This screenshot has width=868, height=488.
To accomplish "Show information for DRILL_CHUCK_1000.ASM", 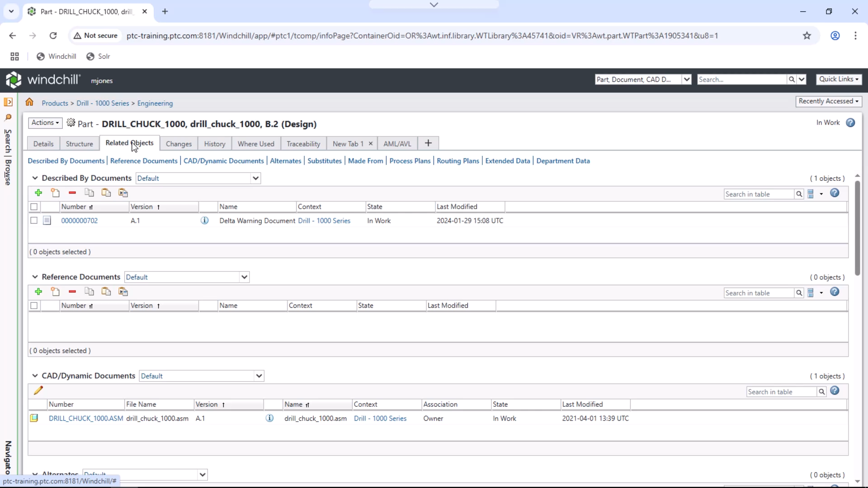I will coord(269,418).
